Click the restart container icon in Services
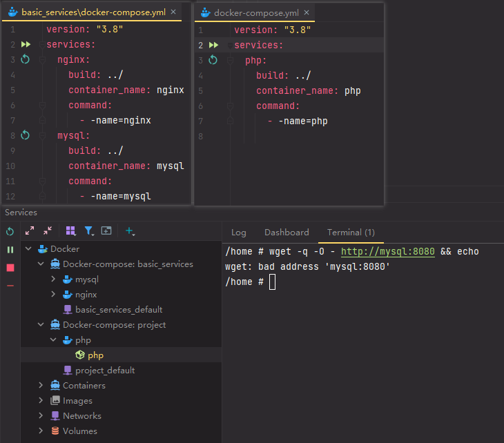Screen dimensions: 504x443 coord(10,232)
